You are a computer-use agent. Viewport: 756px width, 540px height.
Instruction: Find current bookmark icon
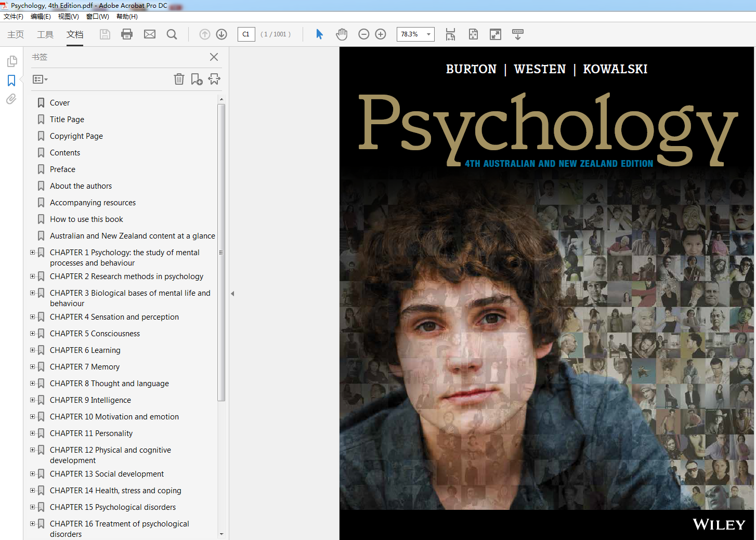click(214, 79)
